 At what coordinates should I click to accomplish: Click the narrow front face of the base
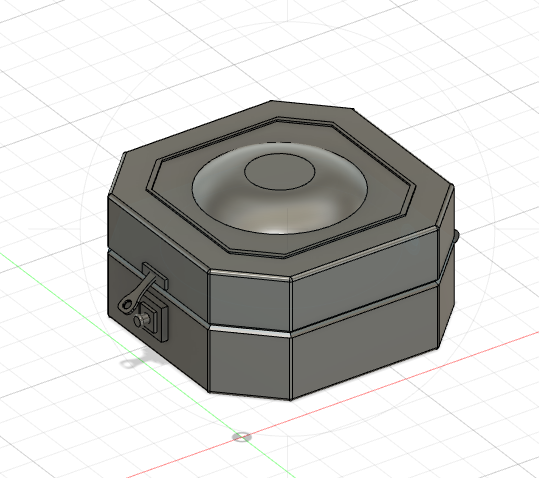pos(250,363)
